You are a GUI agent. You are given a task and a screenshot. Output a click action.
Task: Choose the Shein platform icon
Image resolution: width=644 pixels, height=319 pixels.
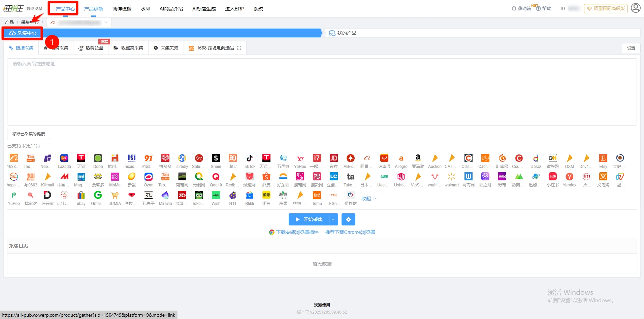[x=216, y=158]
